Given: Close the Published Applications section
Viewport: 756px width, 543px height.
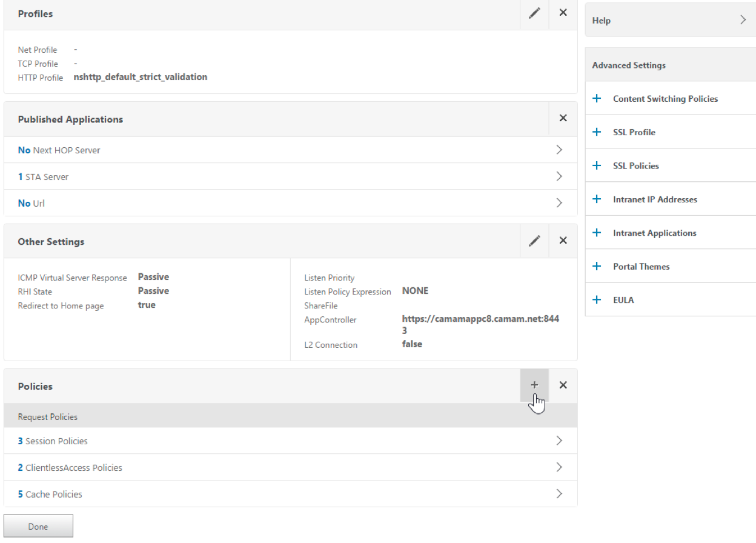Looking at the screenshot, I should [x=563, y=119].
